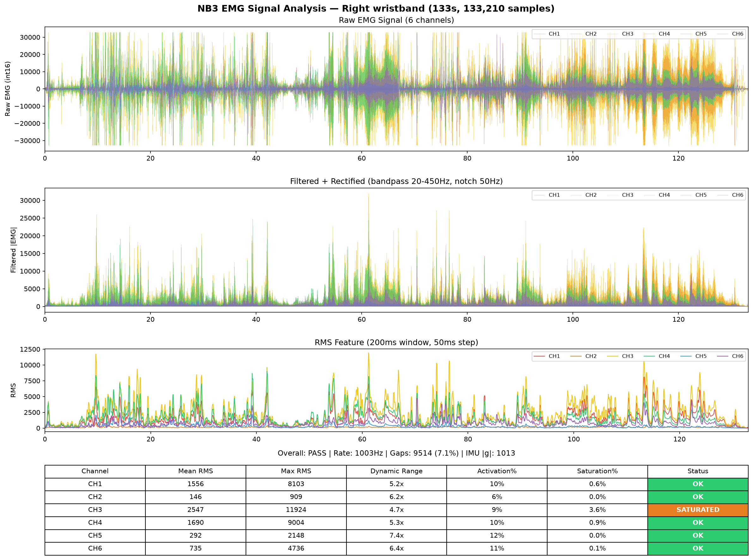This screenshot has width=753, height=560.
Task: Click CH1 in the Raw EMG legend
Action: [547, 34]
